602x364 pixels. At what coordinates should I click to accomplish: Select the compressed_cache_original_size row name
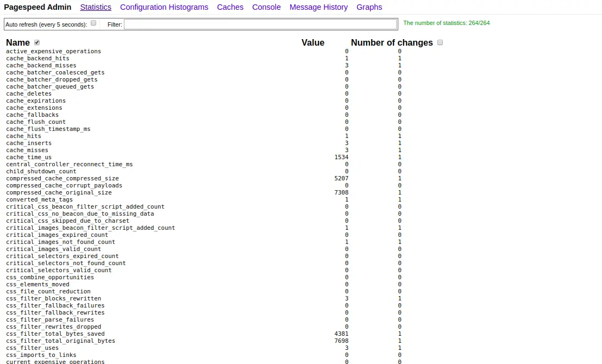[x=59, y=192]
